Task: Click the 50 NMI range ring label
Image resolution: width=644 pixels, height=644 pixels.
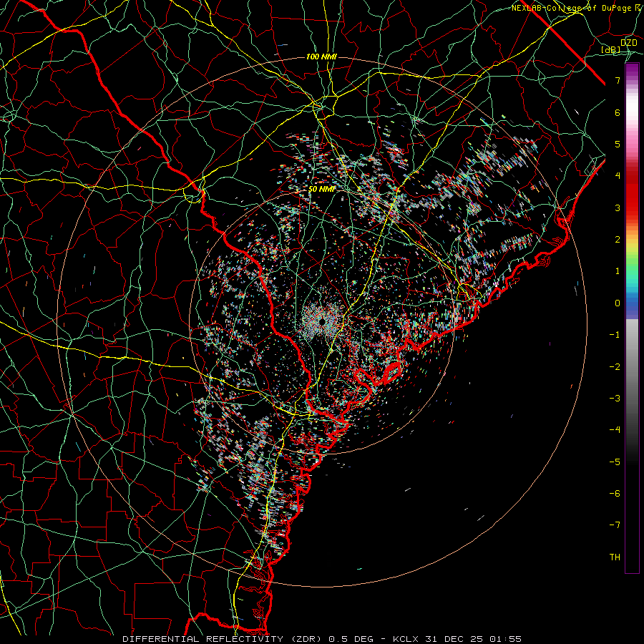Action: (321, 189)
